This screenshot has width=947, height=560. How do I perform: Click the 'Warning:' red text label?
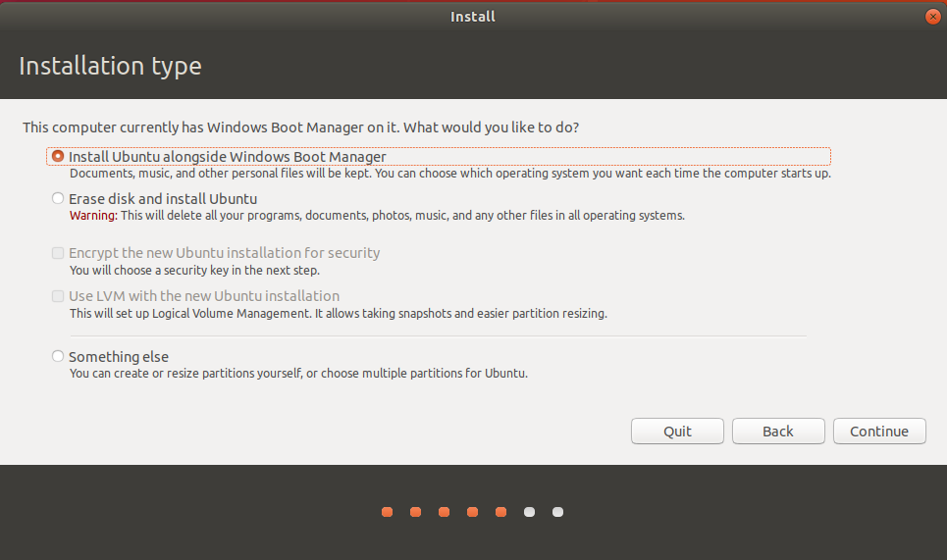(93, 216)
